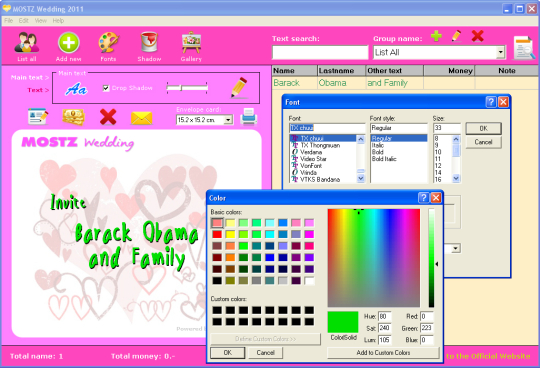Select the pure blue basic color swatch
The width and height of the screenshot is (540, 368).
pyautogui.click(x=270, y=257)
